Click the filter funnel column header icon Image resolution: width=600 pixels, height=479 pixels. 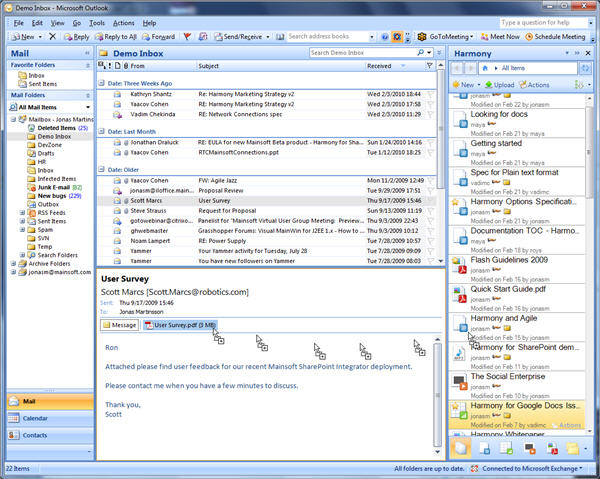tap(429, 66)
